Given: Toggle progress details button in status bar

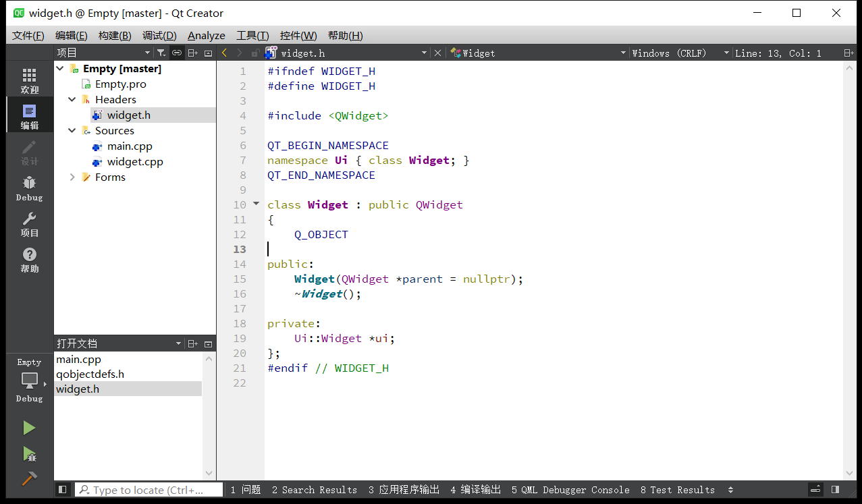Looking at the screenshot, I should pos(815,490).
